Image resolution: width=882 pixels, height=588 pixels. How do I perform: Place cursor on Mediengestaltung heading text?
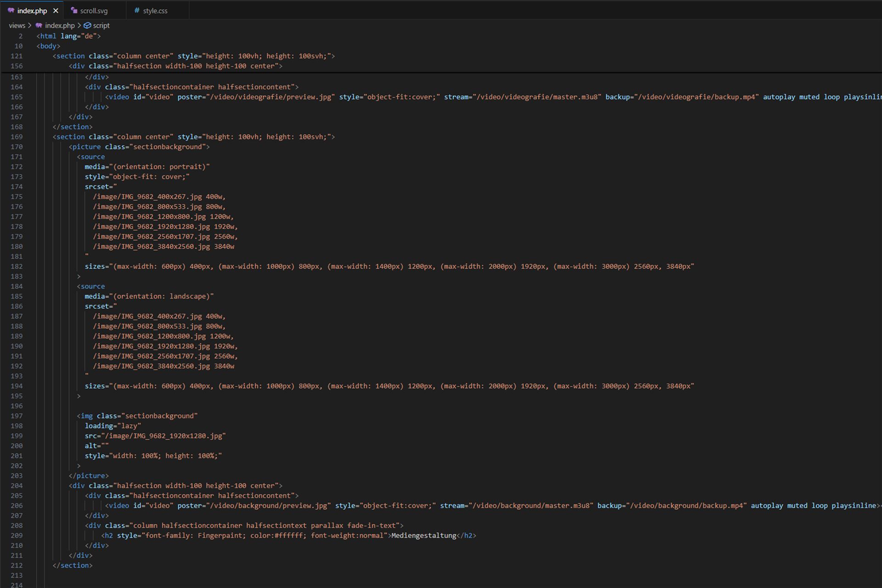click(x=424, y=536)
